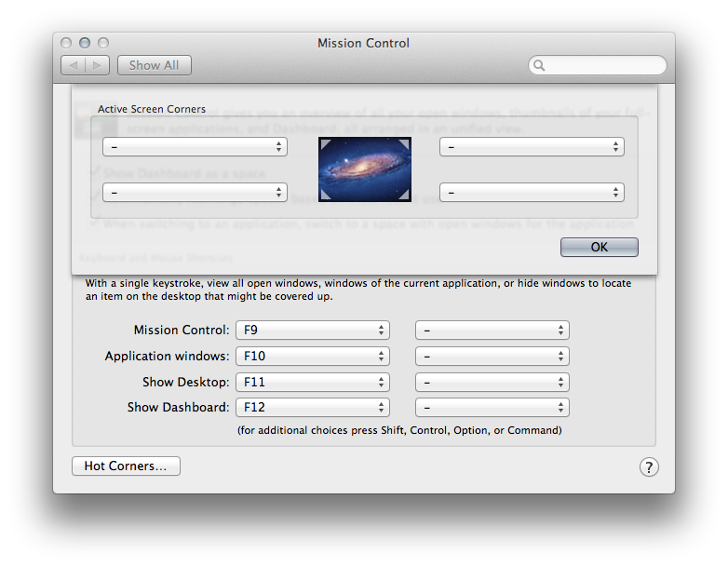Image resolution: width=728 pixels, height=567 pixels.
Task: Confirm hot corners with OK
Action: point(599,247)
